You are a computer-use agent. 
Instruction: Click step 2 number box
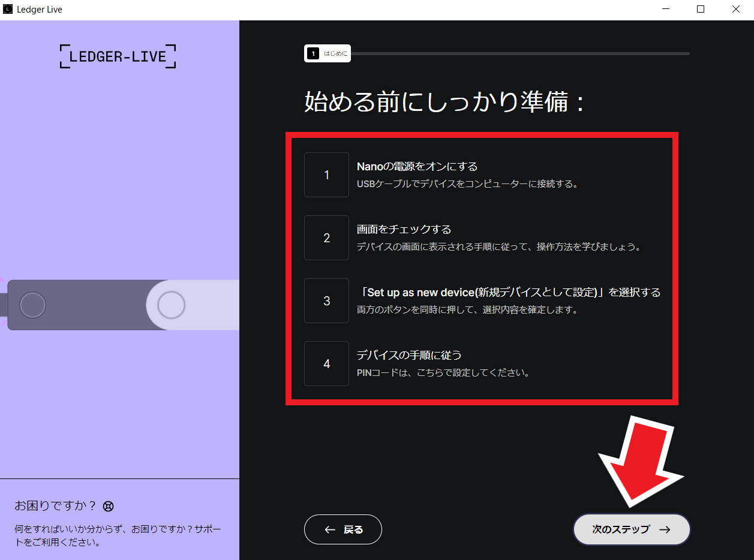[326, 237]
